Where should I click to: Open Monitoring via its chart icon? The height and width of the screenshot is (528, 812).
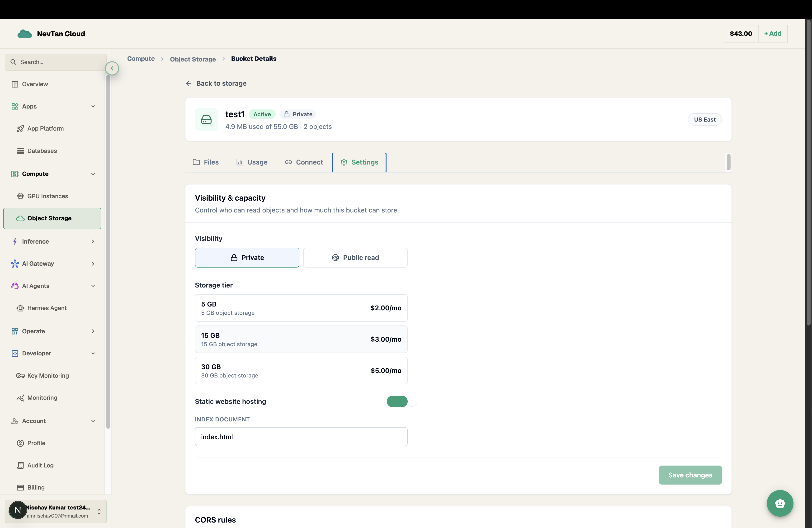click(20, 398)
